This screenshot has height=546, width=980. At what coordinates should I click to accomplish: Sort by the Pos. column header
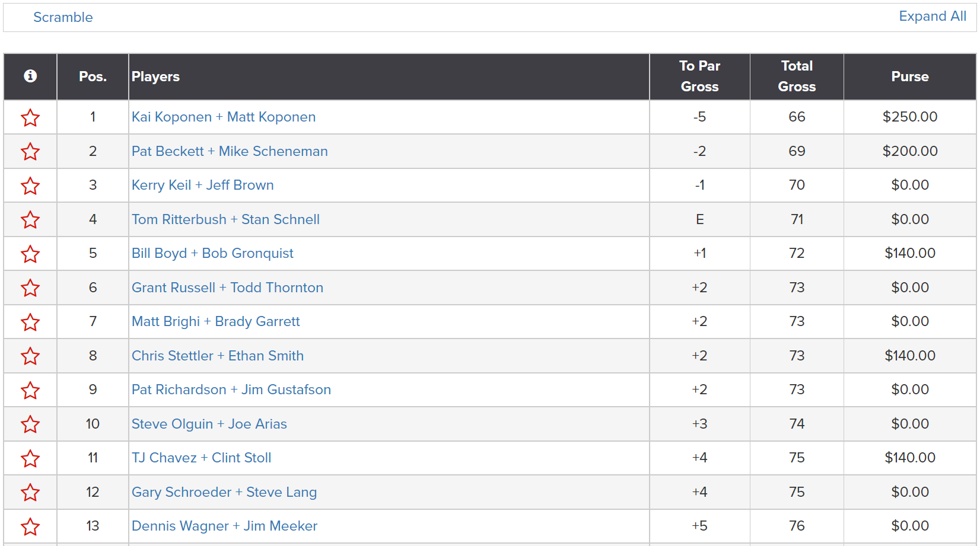[x=93, y=76]
